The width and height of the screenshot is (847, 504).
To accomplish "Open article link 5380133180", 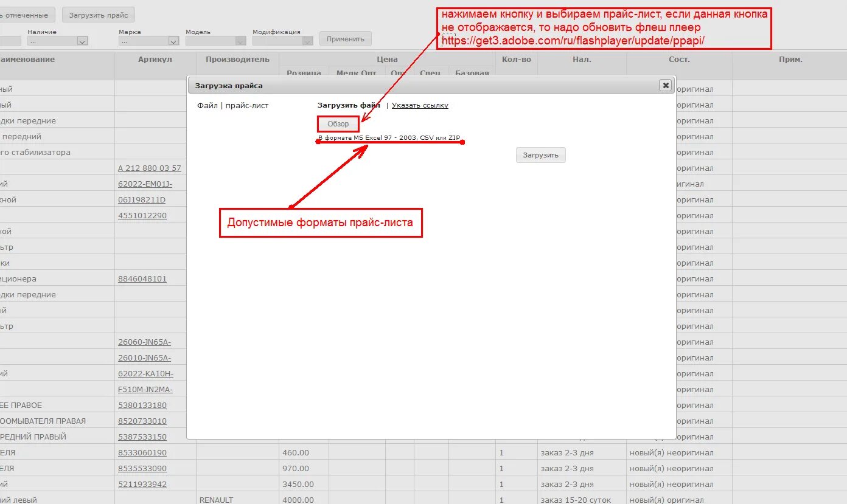I will pos(142,406).
